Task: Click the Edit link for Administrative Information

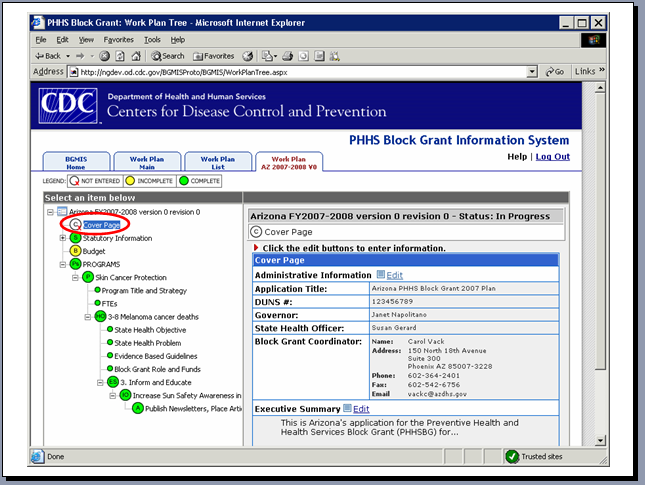Action: pos(394,275)
